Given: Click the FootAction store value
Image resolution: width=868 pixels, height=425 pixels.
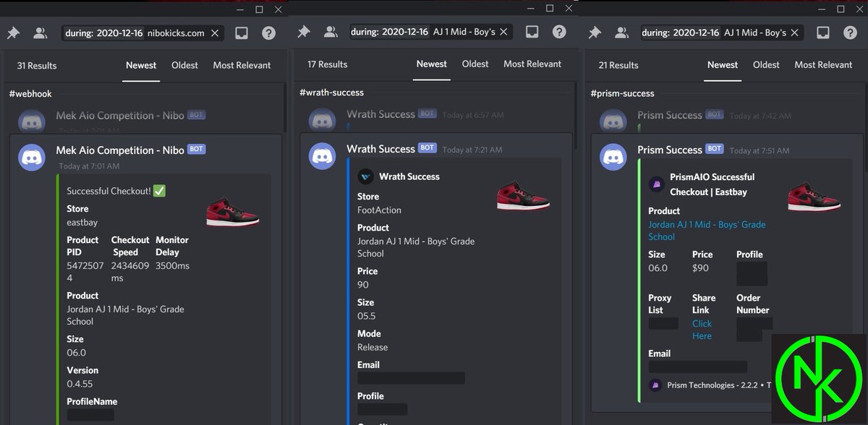Looking at the screenshot, I should pos(379,210).
